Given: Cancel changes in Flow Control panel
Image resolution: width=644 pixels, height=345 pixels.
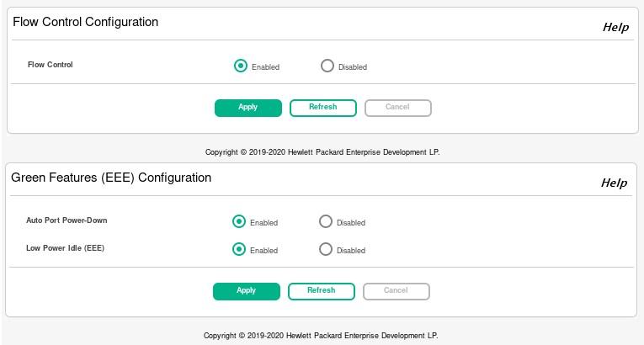Looking at the screenshot, I should click(397, 108).
